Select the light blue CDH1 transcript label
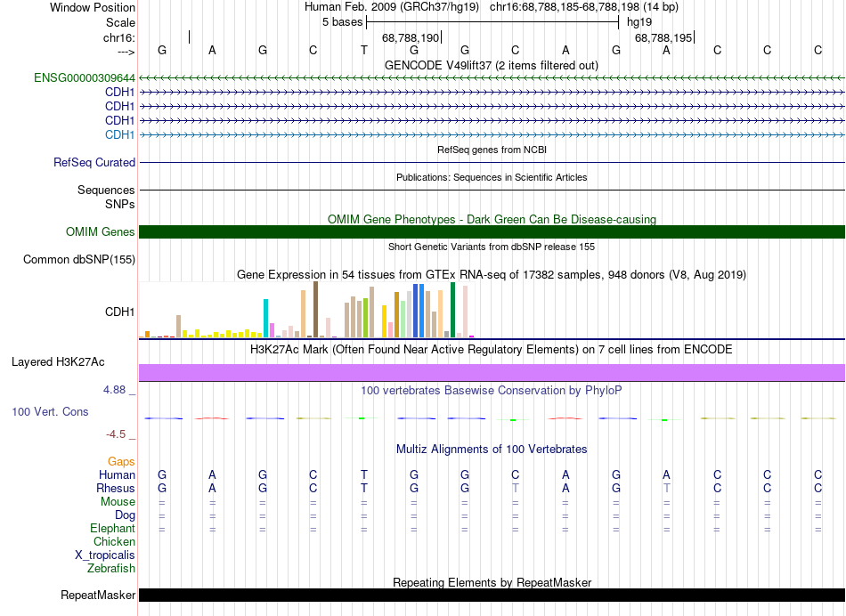 click(x=119, y=134)
